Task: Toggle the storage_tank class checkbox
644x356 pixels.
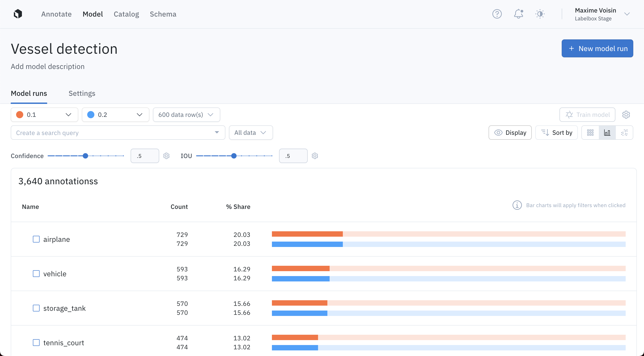Action: (x=36, y=308)
